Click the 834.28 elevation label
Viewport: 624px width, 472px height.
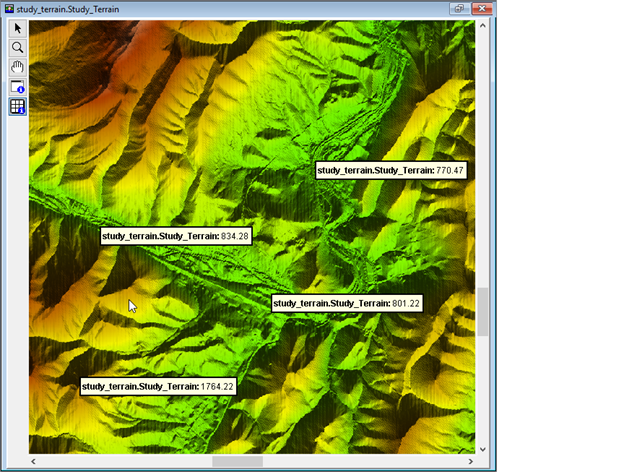coord(176,236)
